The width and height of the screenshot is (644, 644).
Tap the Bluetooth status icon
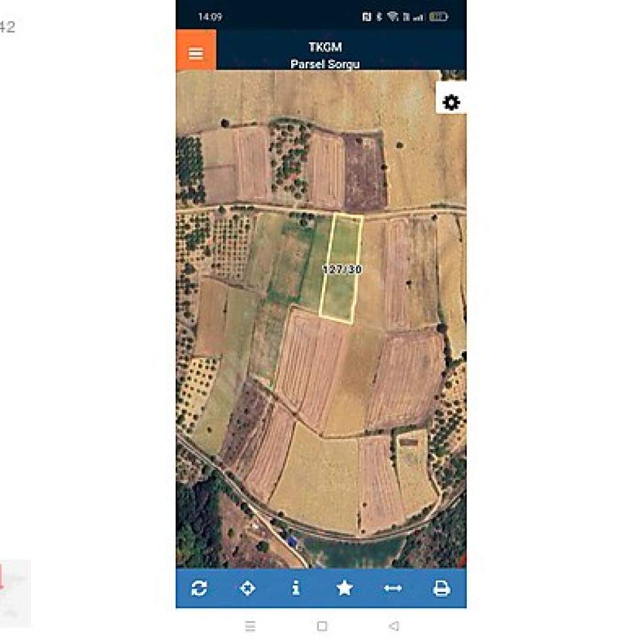(379, 17)
